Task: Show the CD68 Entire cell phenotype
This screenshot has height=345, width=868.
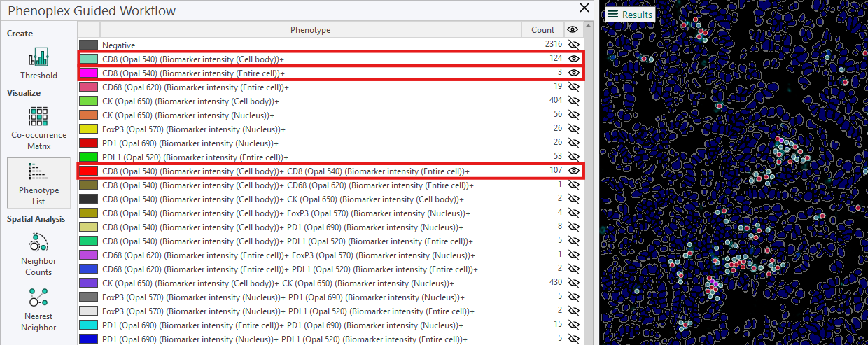Action: pos(574,87)
